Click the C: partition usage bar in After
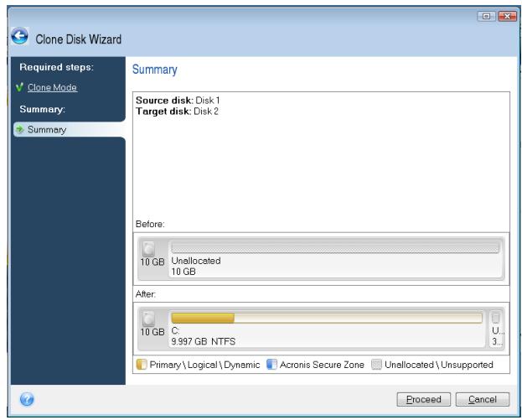The height and width of the screenshot is (420, 522). pos(327,318)
